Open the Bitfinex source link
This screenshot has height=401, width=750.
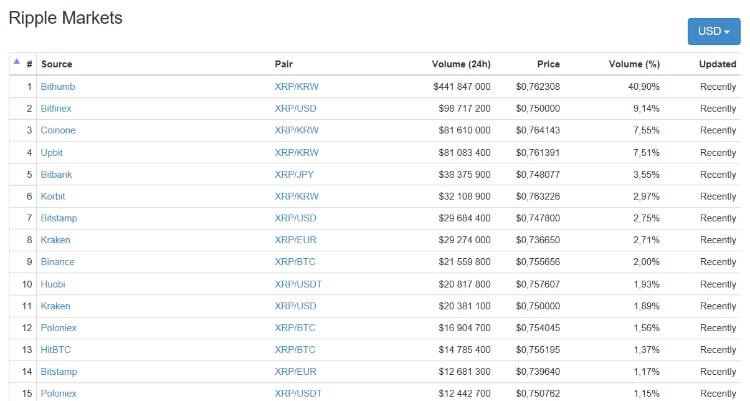point(58,108)
